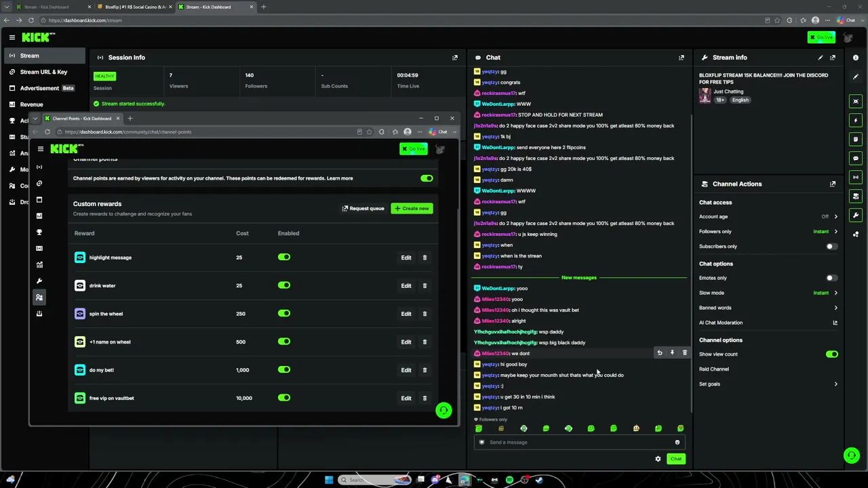The height and width of the screenshot is (488, 868).
Task: Delete the 'we dont' chat message
Action: tap(684, 352)
